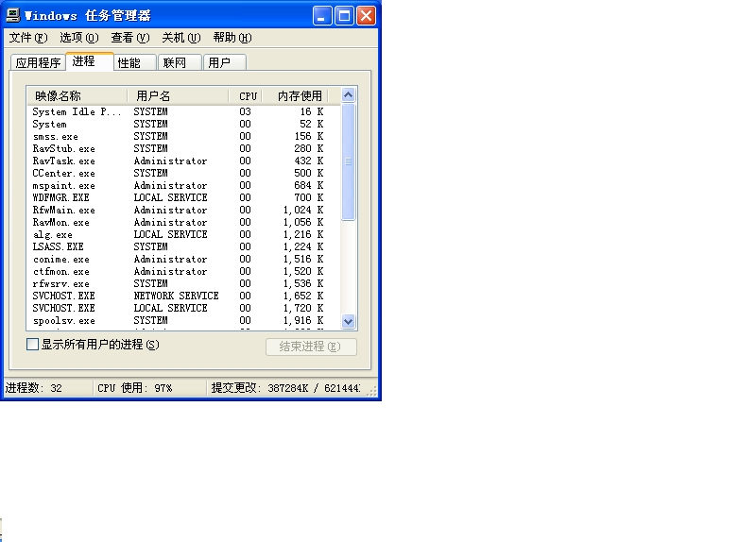Click the 提交更改 status bar entry
This screenshot has width=756, height=542.
(285, 388)
